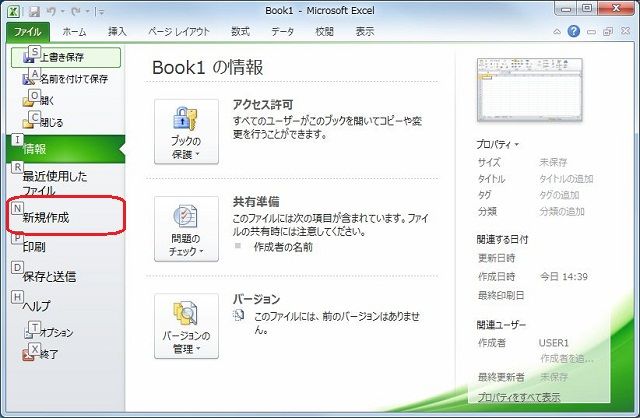640x418 pixels.
Task: Click the USER1 author name
Action: click(x=553, y=343)
